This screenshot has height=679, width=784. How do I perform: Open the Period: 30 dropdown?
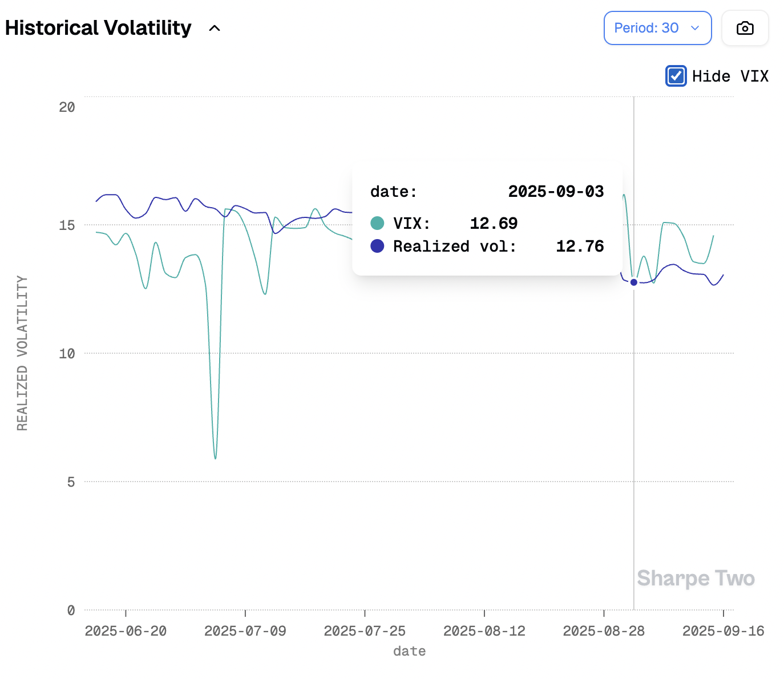point(657,28)
